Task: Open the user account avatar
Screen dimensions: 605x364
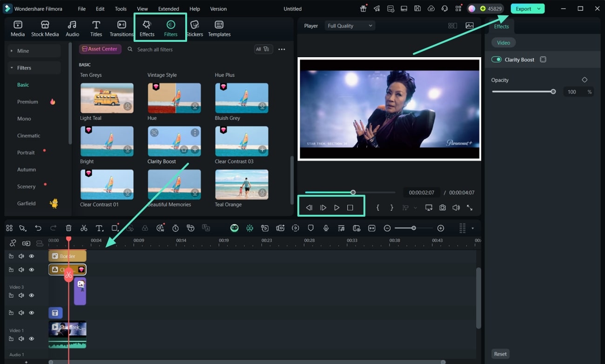Action: (471, 9)
